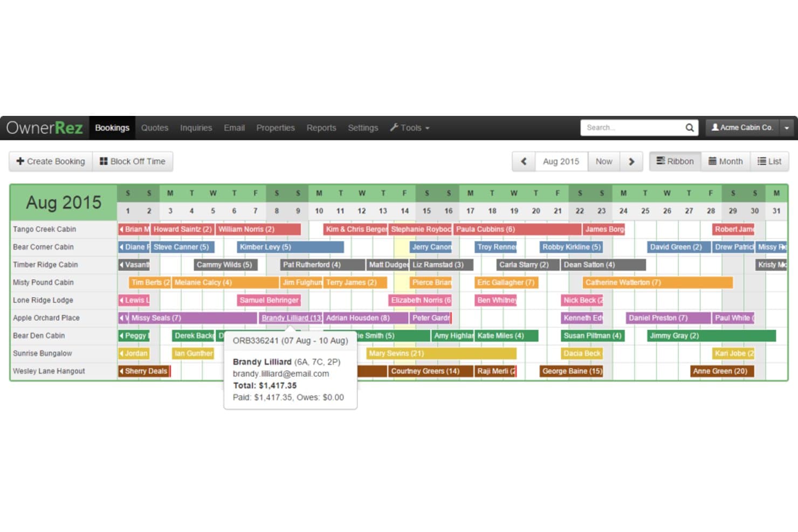This screenshot has width=798, height=532.
Task: Select the Paula Cubbins (6) booking bar
Action: point(518,229)
